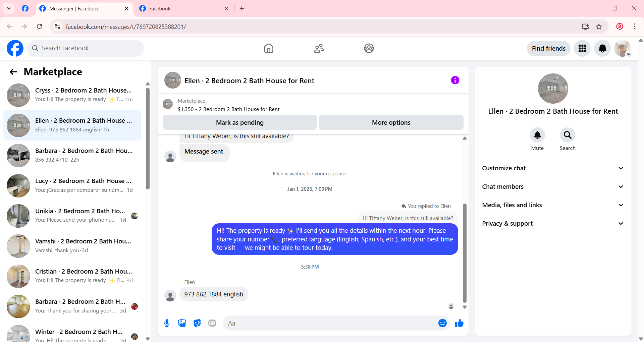The width and height of the screenshot is (644, 342).
Task: Open Unikia conversation in list
Action: click(72, 216)
